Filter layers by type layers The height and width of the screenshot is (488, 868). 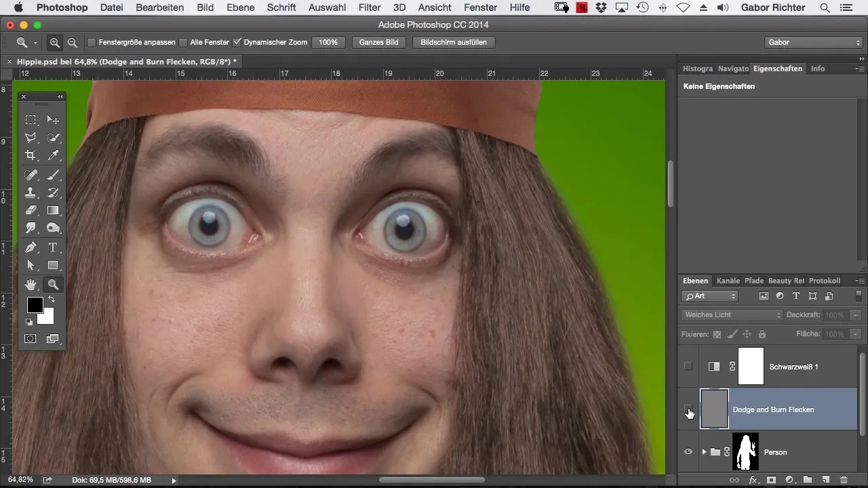coord(796,296)
